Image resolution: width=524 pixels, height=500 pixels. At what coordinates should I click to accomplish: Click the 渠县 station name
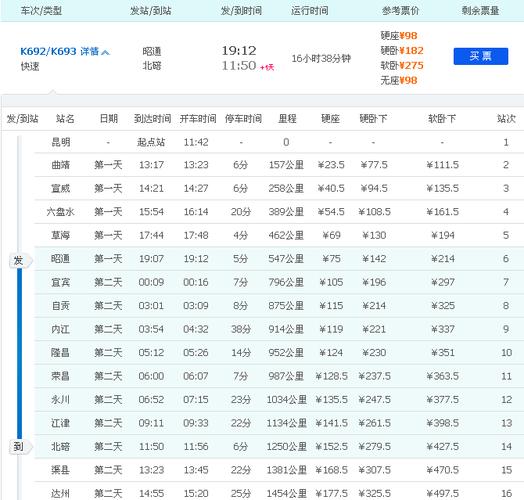click(61, 470)
